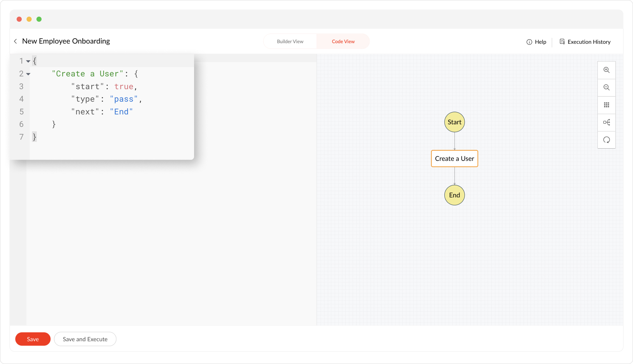The height and width of the screenshot is (364, 633).
Task: Toggle the grid dots icon
Action: click(x=606, y=105)
